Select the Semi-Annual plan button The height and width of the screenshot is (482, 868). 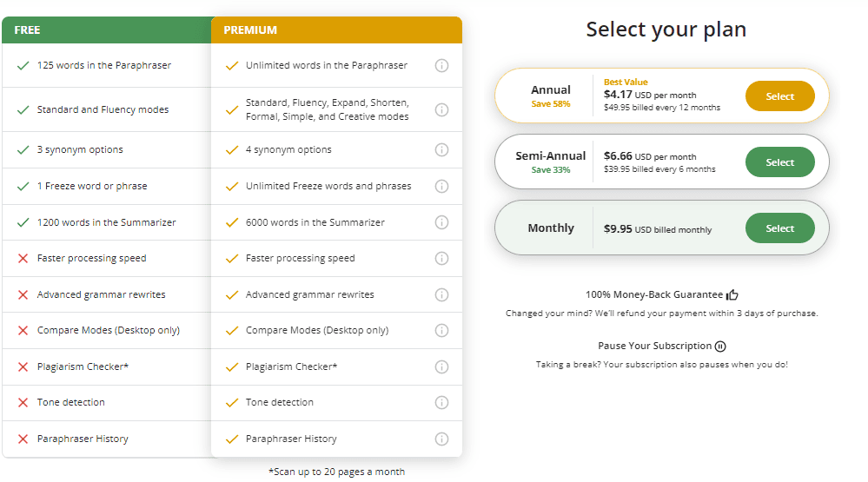click(x=779, y=162)
